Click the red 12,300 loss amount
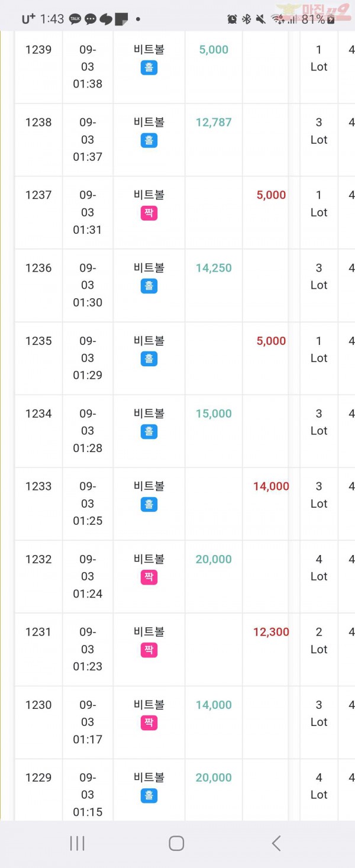The width and height of the screenshot is (355, 868). pos(271,632)
